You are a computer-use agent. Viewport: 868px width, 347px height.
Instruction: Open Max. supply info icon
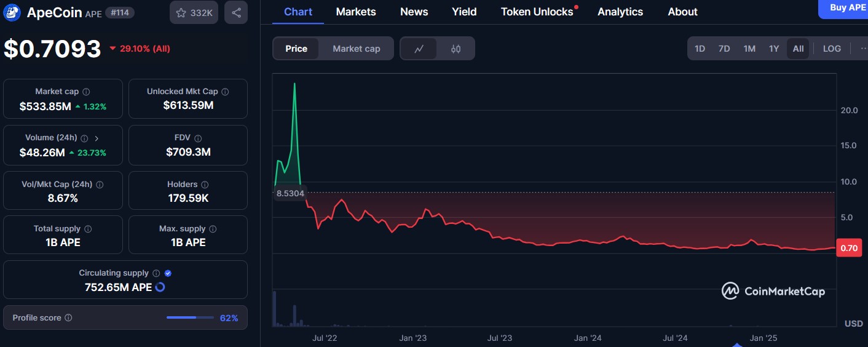point(213,229)
